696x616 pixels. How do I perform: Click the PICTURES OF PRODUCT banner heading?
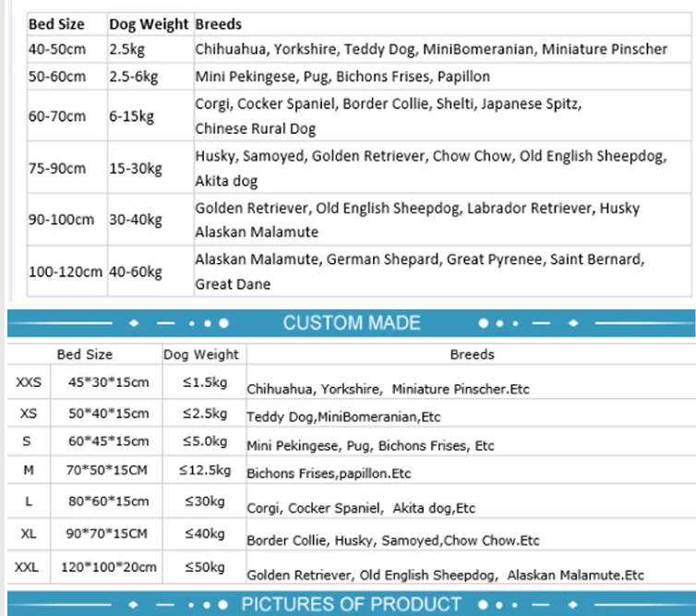[x=351, y=605]
